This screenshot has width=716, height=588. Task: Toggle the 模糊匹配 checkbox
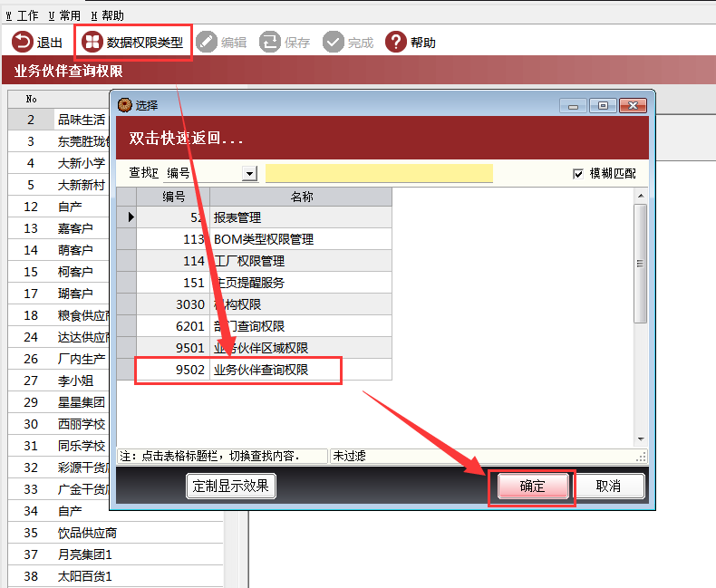pos(578,174)
